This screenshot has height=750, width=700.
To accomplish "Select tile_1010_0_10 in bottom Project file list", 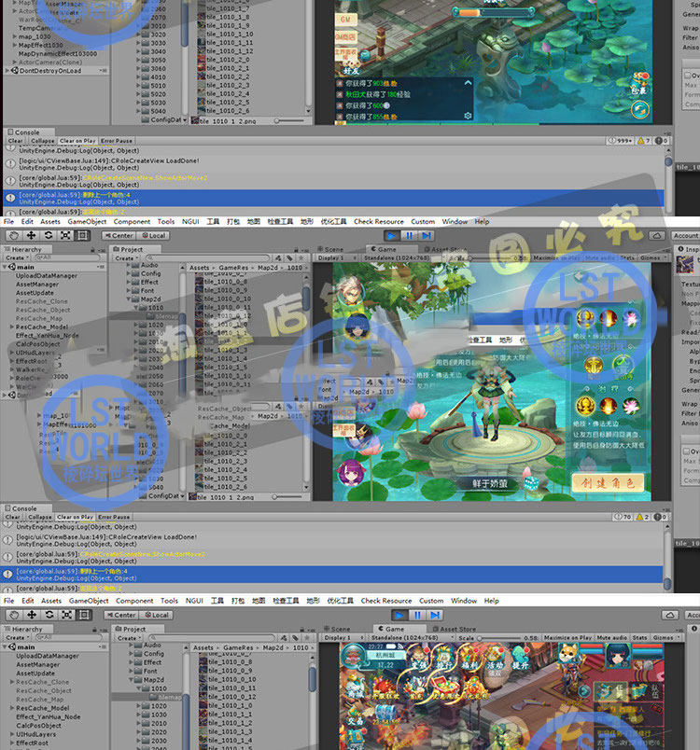I will click(232, 679).
